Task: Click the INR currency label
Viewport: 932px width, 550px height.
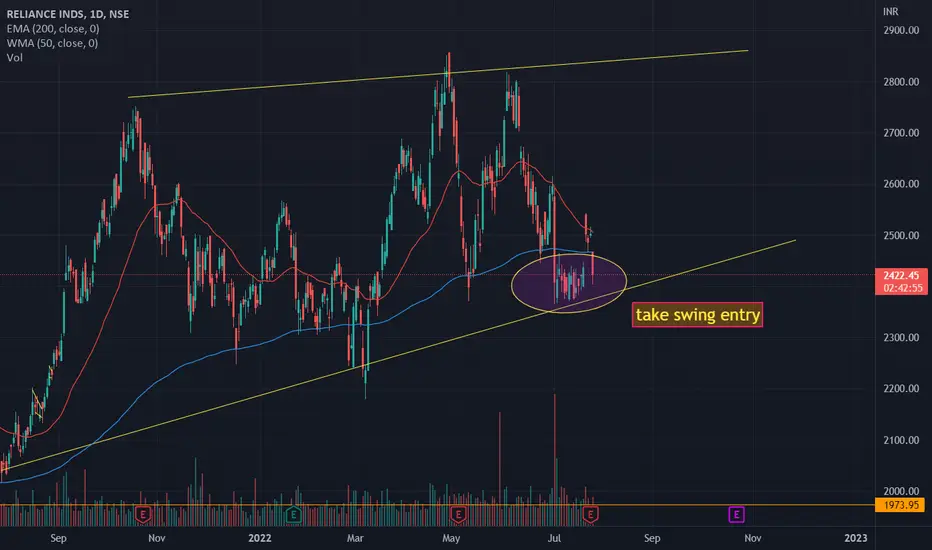Action: [890, 11]
